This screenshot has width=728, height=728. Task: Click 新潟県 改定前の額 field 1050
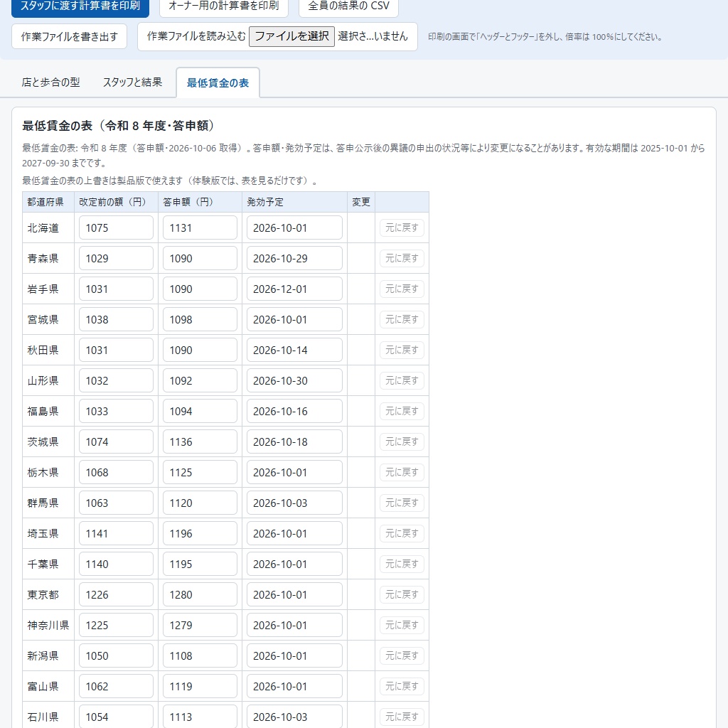click(x=116, y=656)
